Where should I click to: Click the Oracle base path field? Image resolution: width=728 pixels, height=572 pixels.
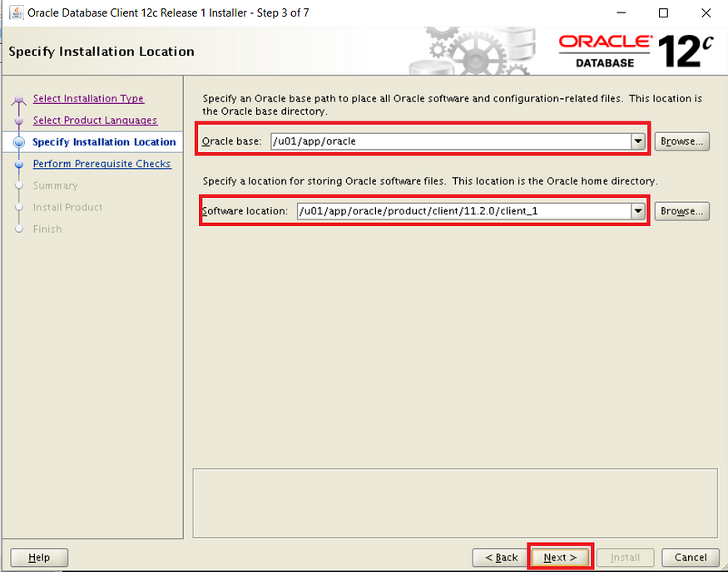[x=451, y=141]
